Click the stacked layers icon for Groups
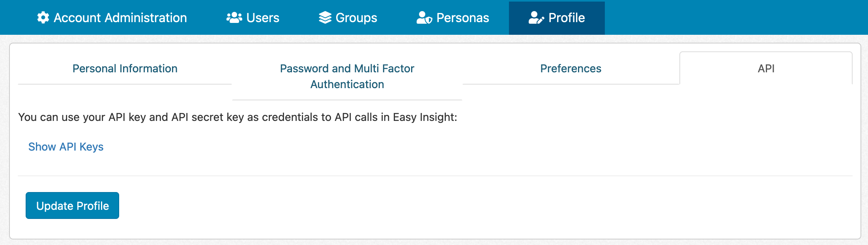Image resolution: width=868 pixels, height=245 pixels. [325, 17]
